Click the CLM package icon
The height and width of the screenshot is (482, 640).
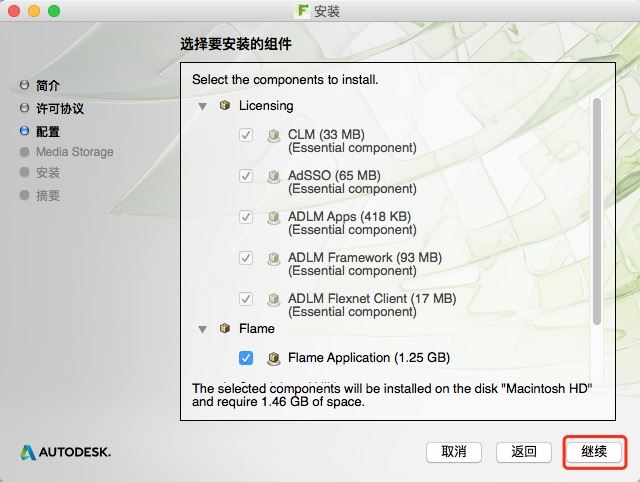point(273,135)
